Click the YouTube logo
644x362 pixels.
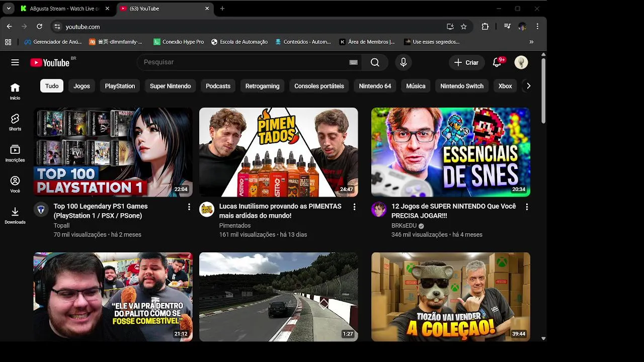[49, 62]
